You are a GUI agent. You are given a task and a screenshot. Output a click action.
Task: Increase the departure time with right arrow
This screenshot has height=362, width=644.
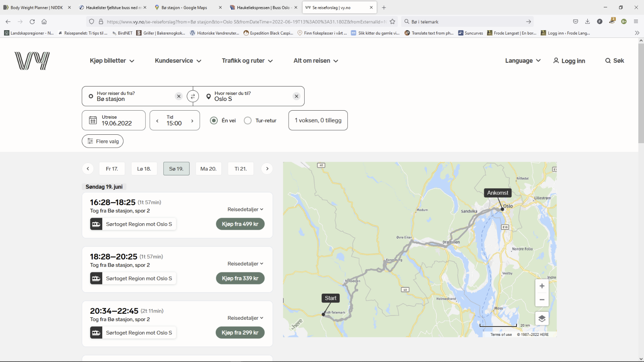(192, 121)
